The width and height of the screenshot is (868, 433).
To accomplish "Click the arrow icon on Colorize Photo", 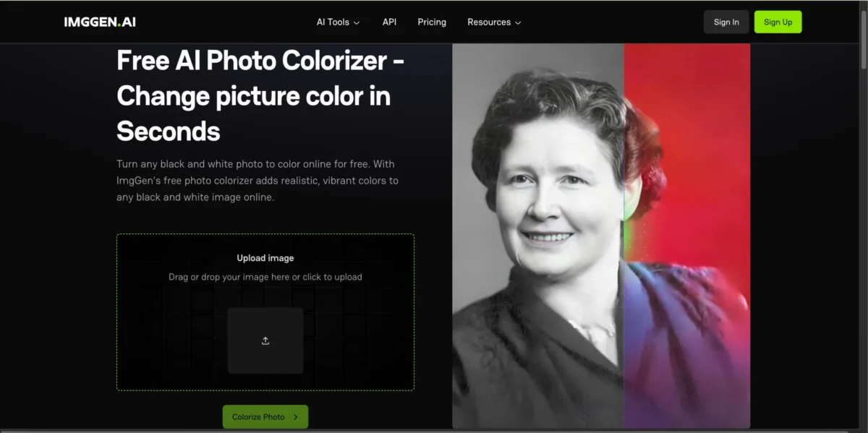I will click(x=295, y=417).
